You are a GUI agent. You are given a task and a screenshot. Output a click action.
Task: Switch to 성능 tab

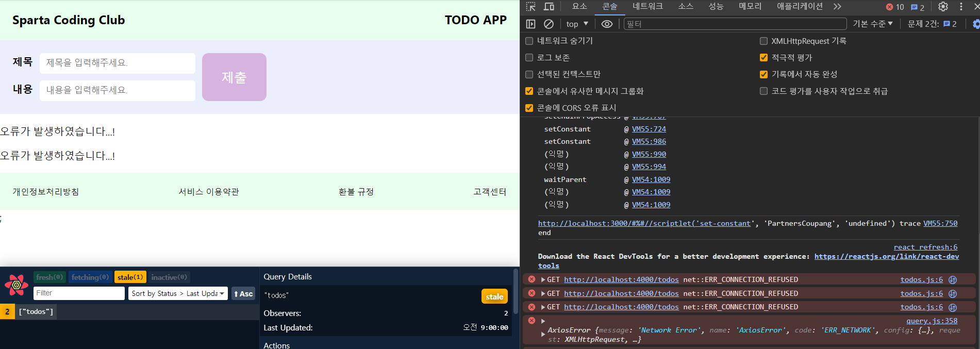(x=716, y=6)
